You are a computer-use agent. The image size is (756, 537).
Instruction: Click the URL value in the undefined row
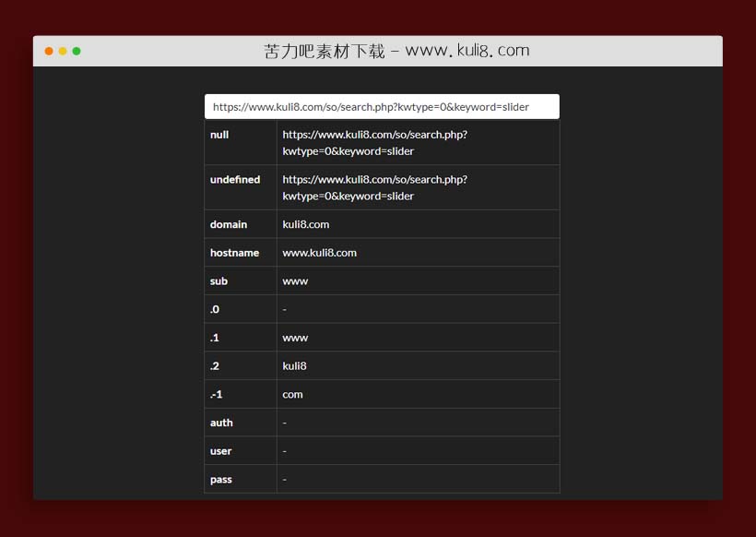pyautogui.click(x=374, y=187)
